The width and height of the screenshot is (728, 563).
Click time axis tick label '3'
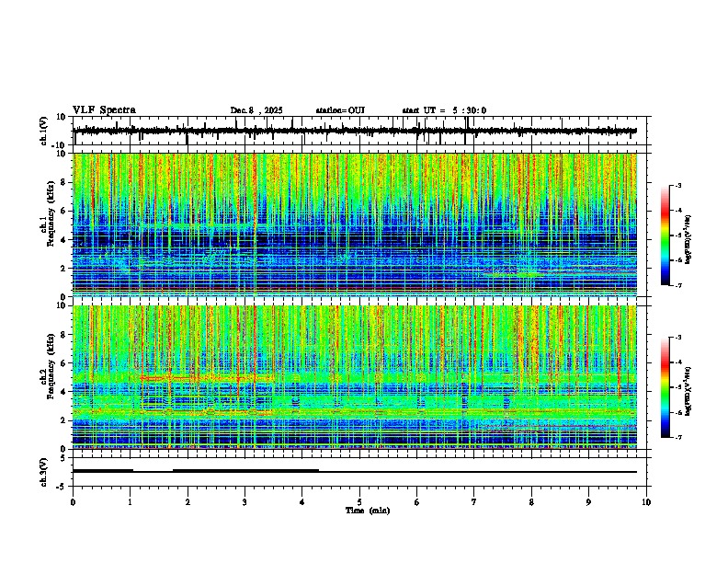tap(245, 502)
